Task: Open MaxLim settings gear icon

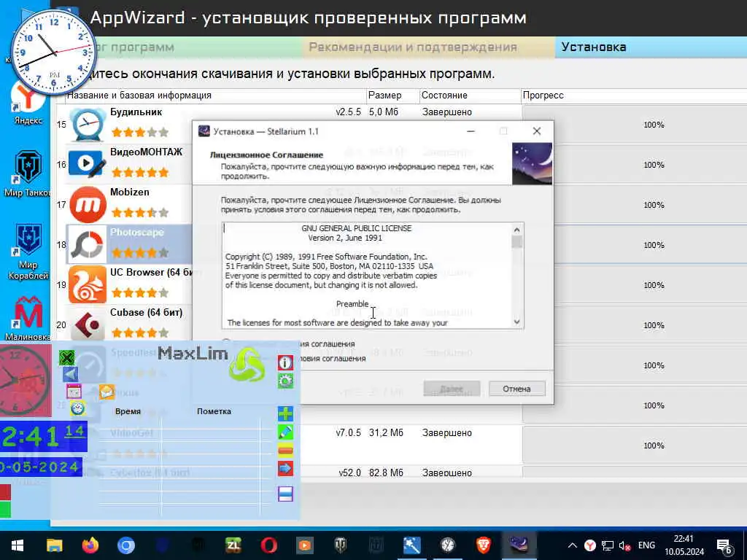Action: 285,381
